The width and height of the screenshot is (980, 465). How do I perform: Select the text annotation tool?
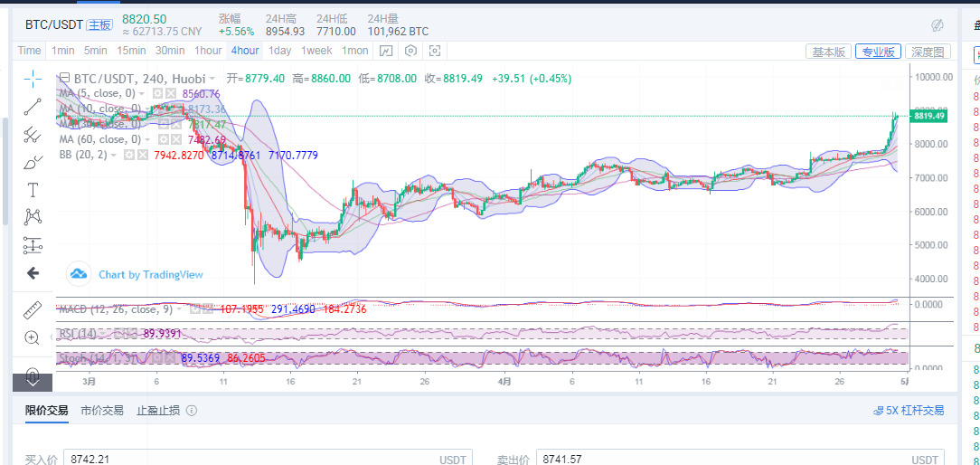33,190
